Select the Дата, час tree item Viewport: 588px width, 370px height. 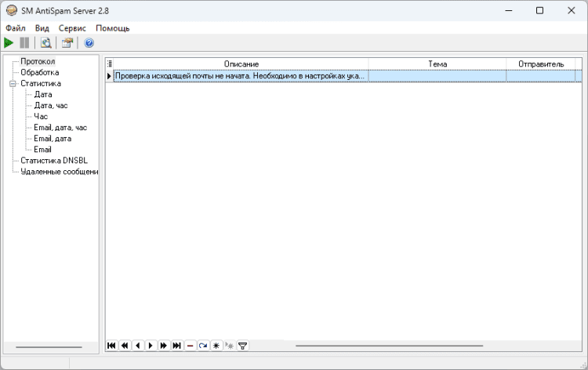[x=51, y=106]
